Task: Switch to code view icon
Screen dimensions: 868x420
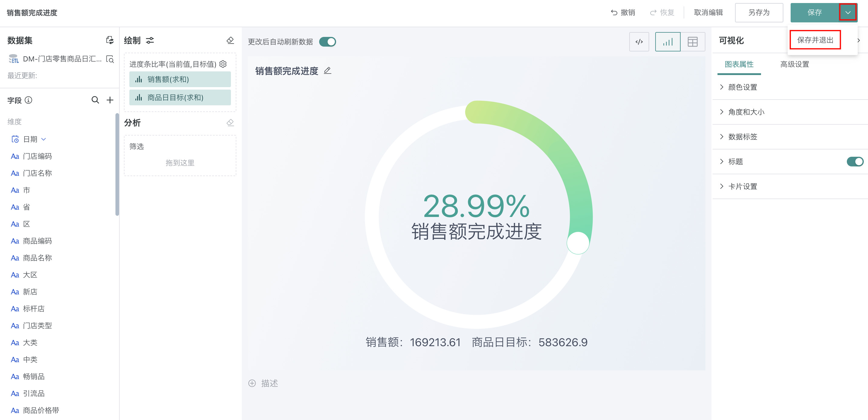Action: 639,42
